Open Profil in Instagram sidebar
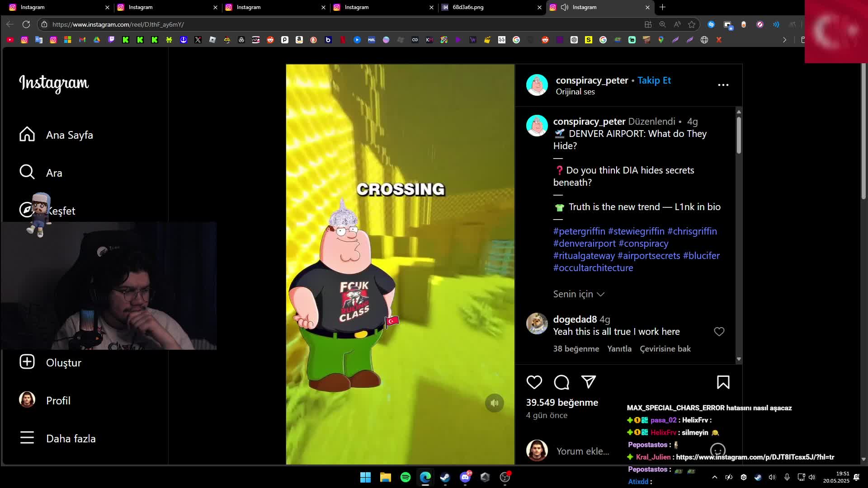The image size is (868, 488). pyautogui.click(x=45, y=400)
